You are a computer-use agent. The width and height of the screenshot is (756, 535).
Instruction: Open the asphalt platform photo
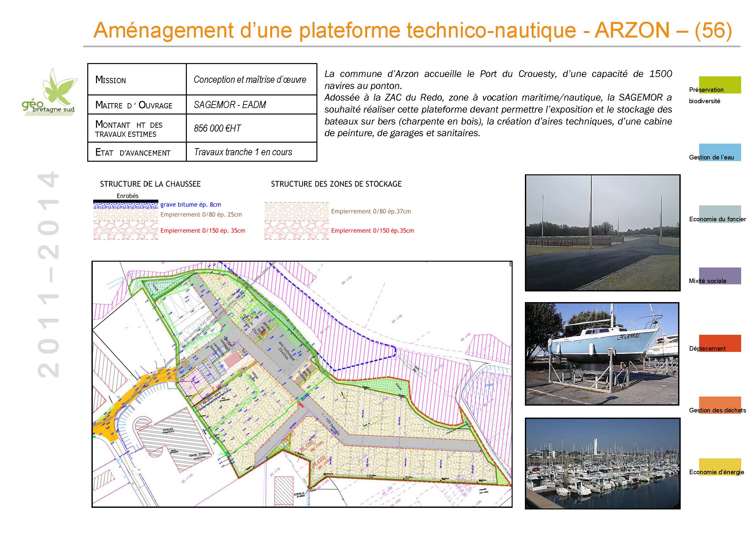602,233
